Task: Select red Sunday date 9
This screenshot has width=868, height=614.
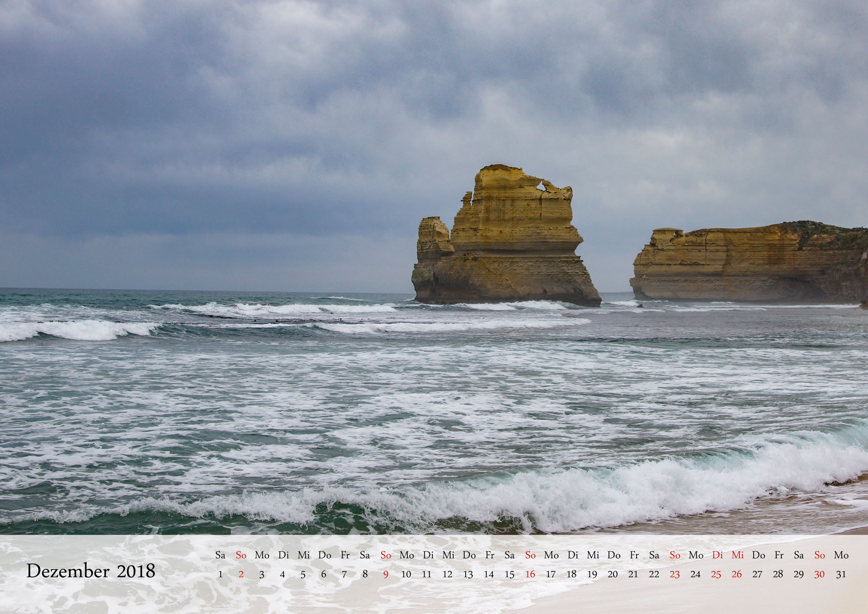Action: coord(386,574)
